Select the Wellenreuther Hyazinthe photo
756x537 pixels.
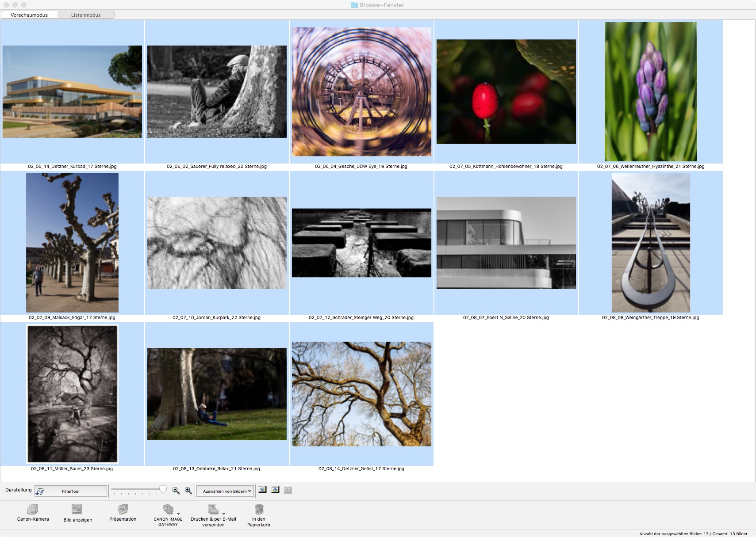tap(650, 91)
